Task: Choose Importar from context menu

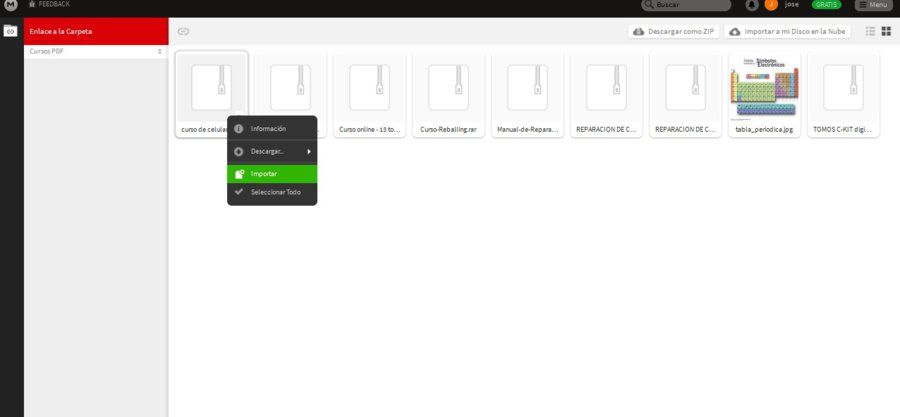Action: (x=272, y=174)
